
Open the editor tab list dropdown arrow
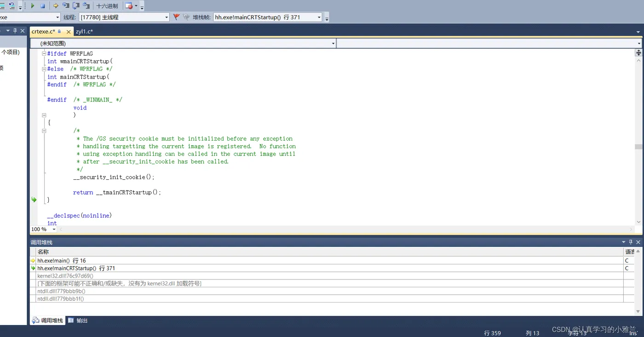click(x=638, y=32)
